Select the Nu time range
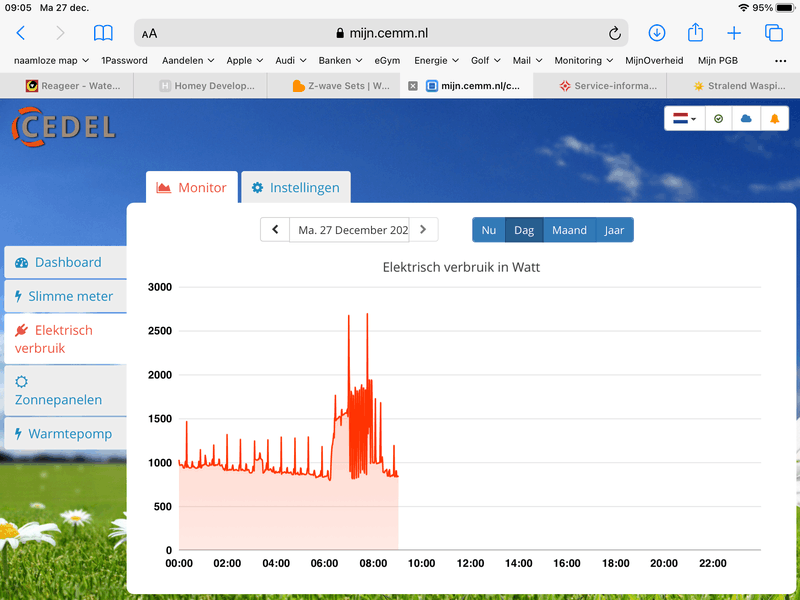 489,230
